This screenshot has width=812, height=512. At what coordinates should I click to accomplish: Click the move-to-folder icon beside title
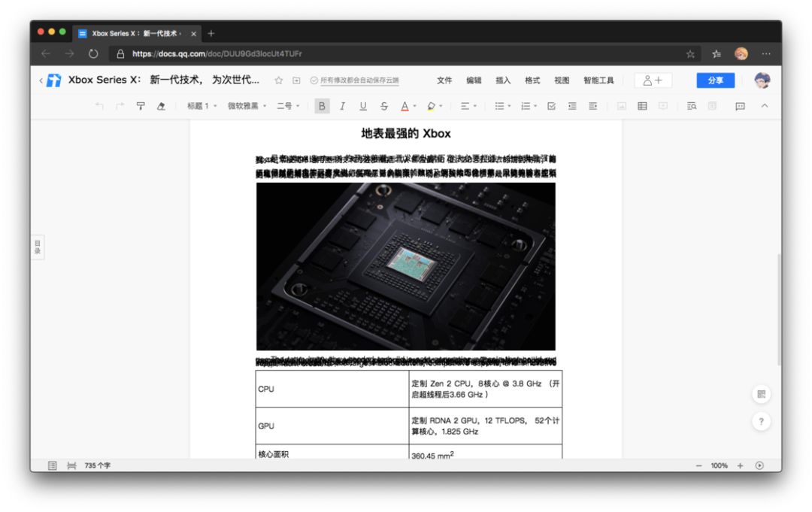(296, 80)
